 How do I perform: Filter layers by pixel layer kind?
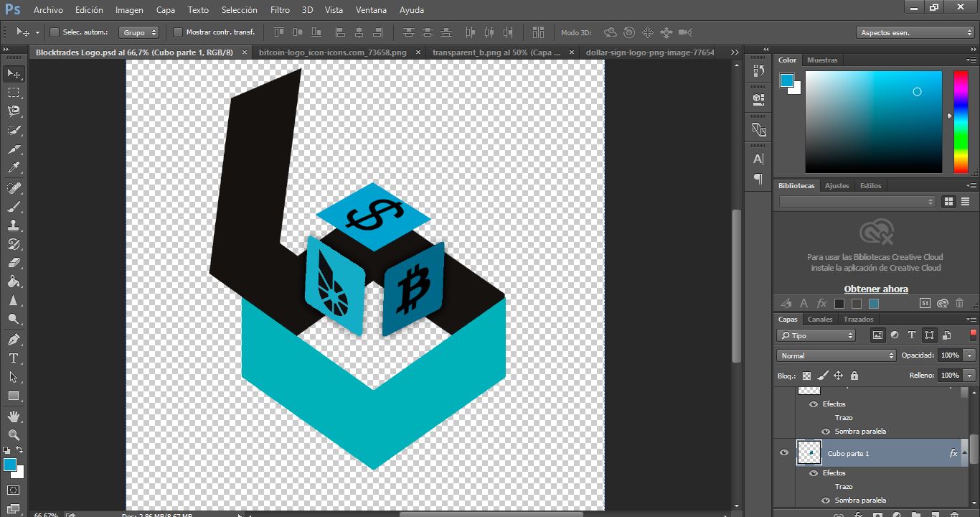coord(877,335)
